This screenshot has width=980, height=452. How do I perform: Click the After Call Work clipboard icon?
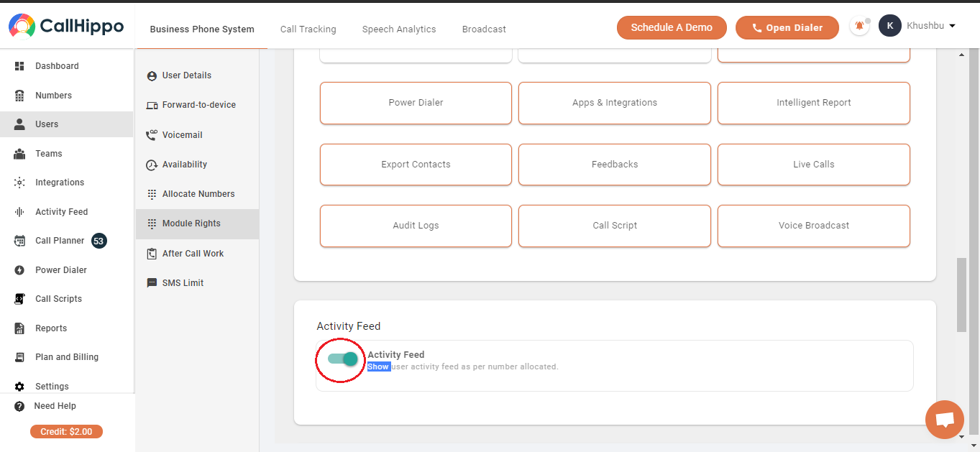[152, 254]
